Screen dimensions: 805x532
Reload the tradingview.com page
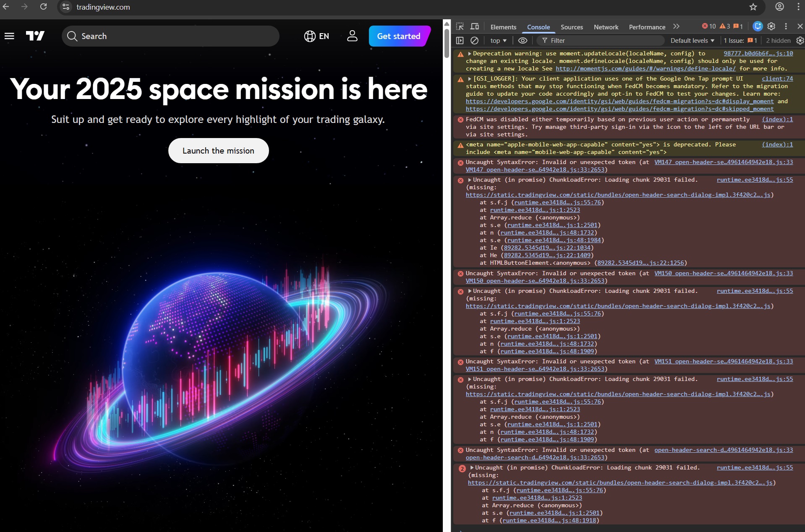click(x=43, y=7)
